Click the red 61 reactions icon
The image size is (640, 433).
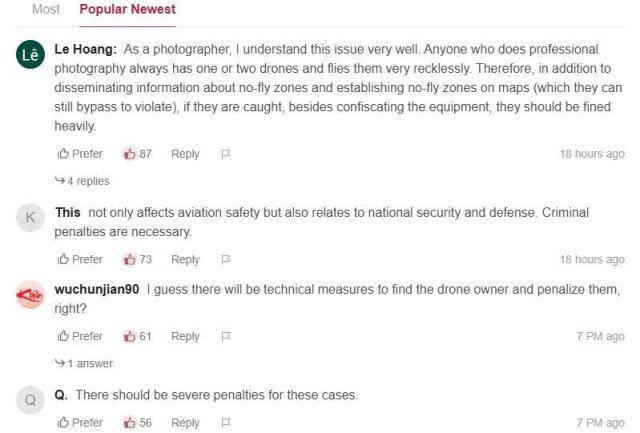pos(129,336)
